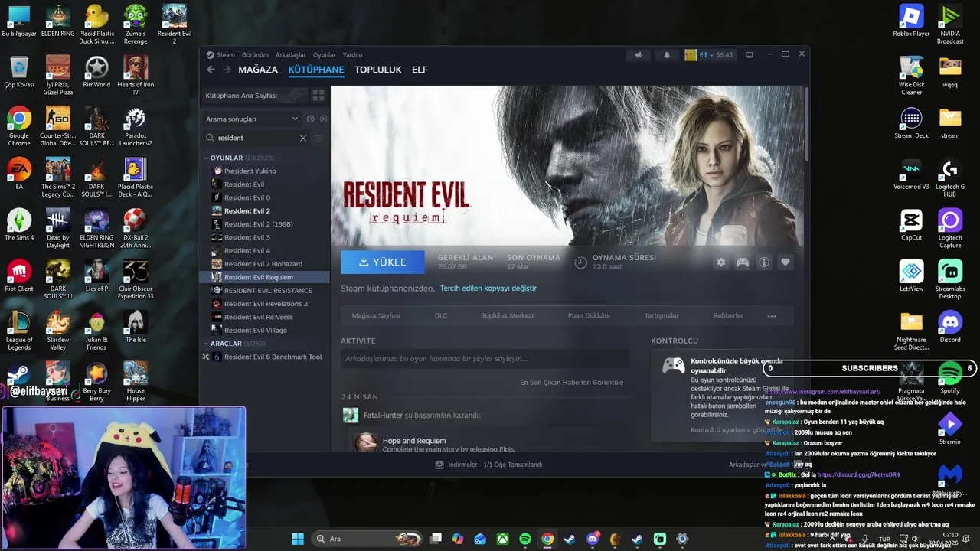Screen dimensions: 980x551
Task: Open Rehberler link
Action: point(728,315)
